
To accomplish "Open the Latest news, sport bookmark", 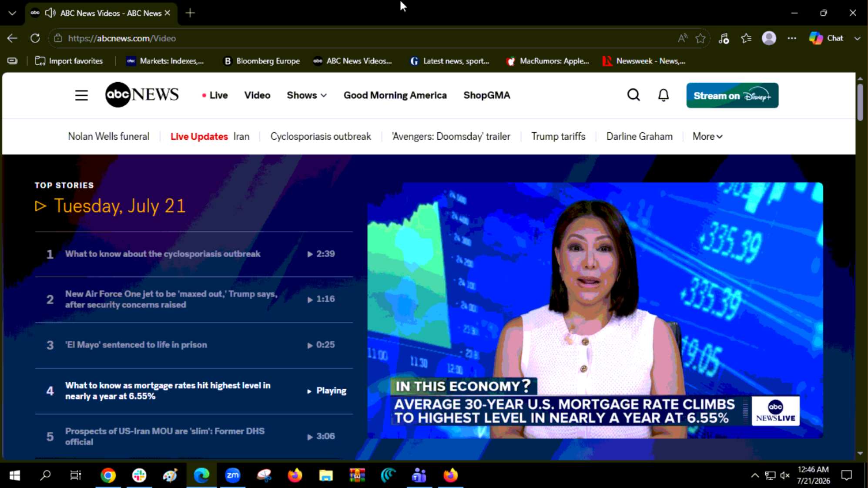I will click(x=449, y=61).
